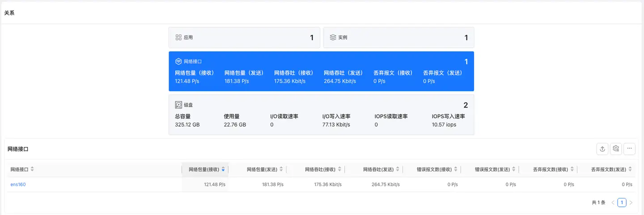
Task: Click the 磁盘 disk icon
Action: (178, 105)
